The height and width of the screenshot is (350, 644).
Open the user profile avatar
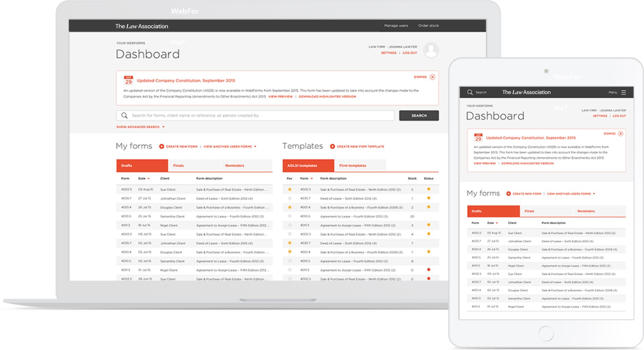[431, 49]
